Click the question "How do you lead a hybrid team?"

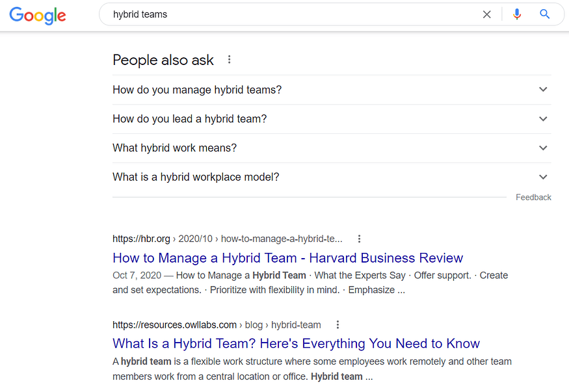[x=189, y=119]
